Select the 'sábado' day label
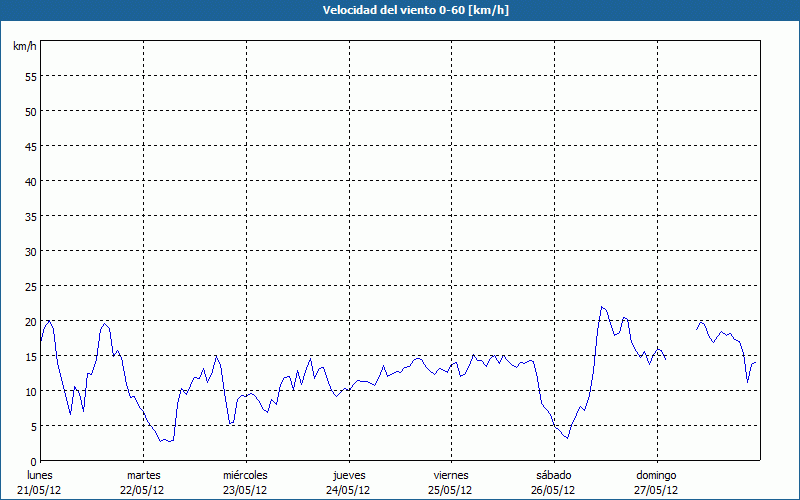 (x=553, y=475)
